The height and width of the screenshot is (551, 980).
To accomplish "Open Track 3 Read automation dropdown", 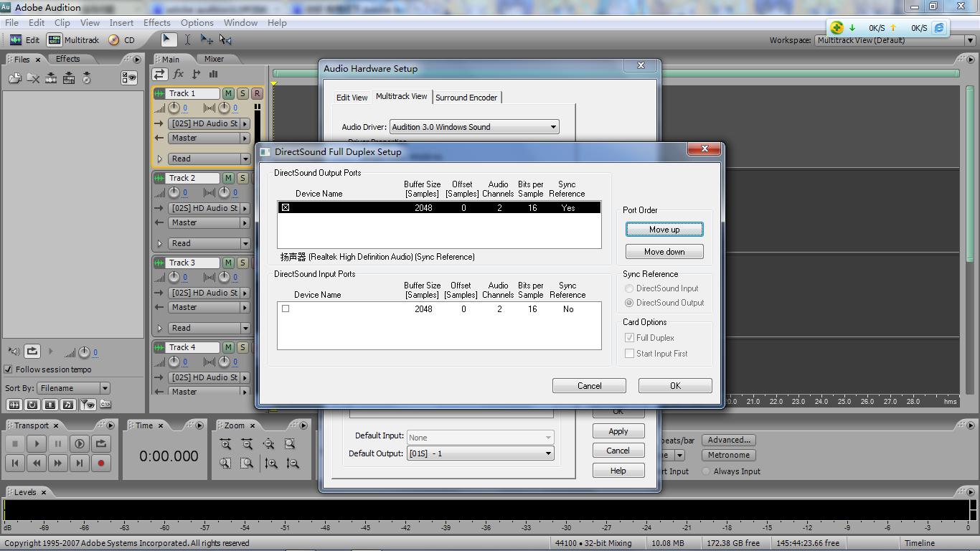I will click(209, 328).
